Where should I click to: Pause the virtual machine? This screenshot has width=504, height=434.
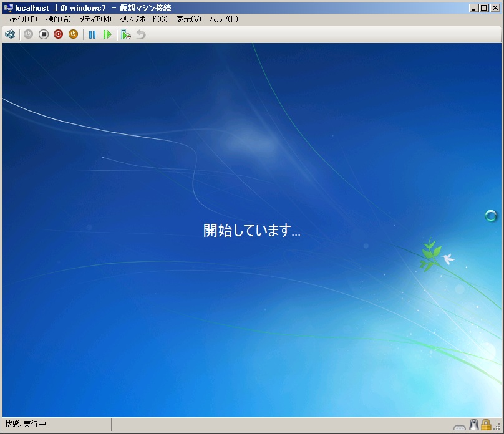92,34
